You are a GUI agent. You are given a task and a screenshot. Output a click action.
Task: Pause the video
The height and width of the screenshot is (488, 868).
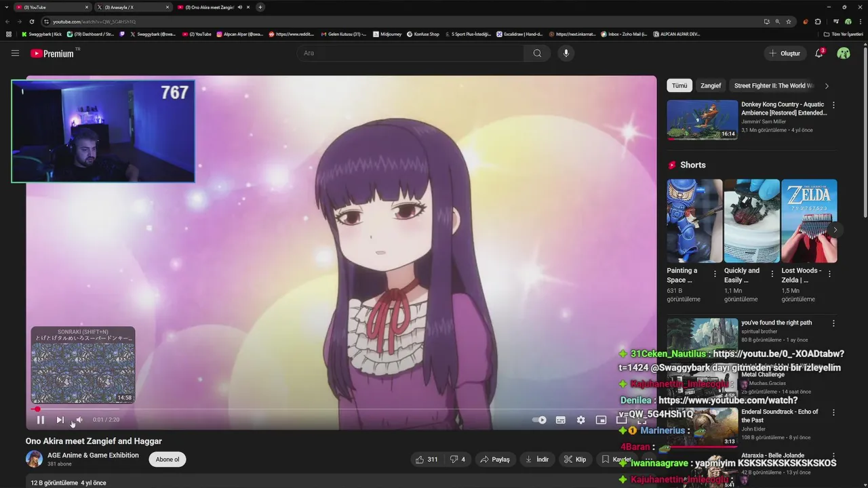tap(40, 420)
